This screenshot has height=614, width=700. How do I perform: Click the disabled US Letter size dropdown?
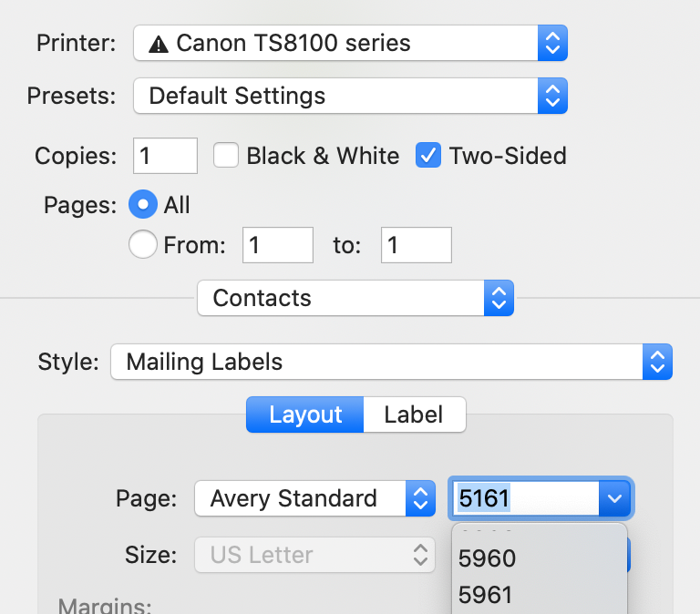point(314,555)
